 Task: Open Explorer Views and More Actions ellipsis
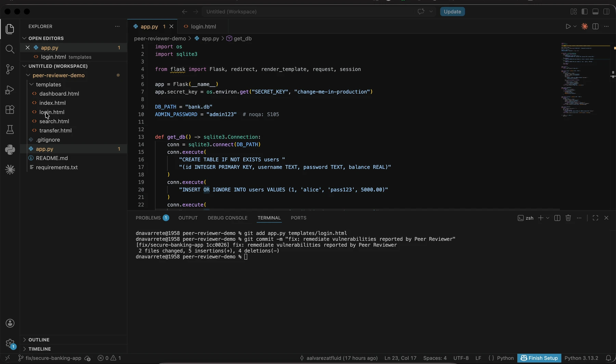tap(117, 26)
